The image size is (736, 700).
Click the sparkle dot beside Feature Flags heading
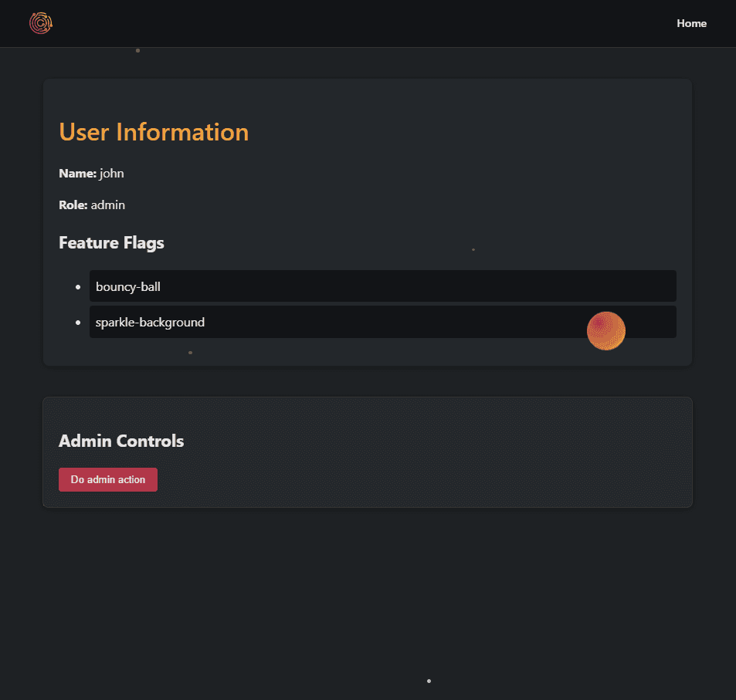click(x=473, y=249)
